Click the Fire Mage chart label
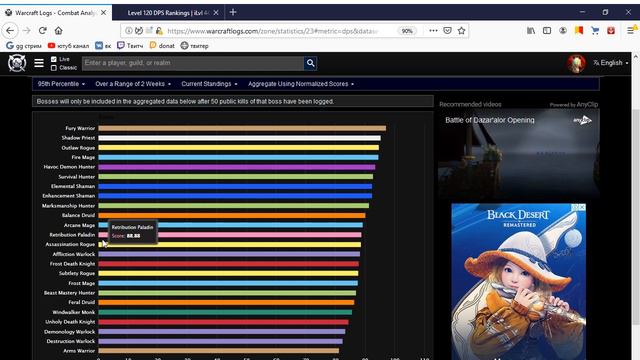Screen dimensions: 640x360 click(83, 157)
